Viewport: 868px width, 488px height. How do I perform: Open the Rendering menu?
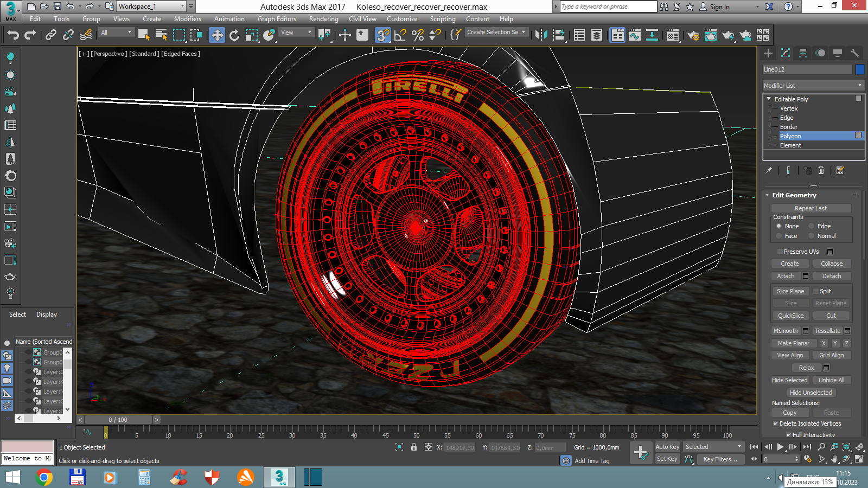click(324, 19)
